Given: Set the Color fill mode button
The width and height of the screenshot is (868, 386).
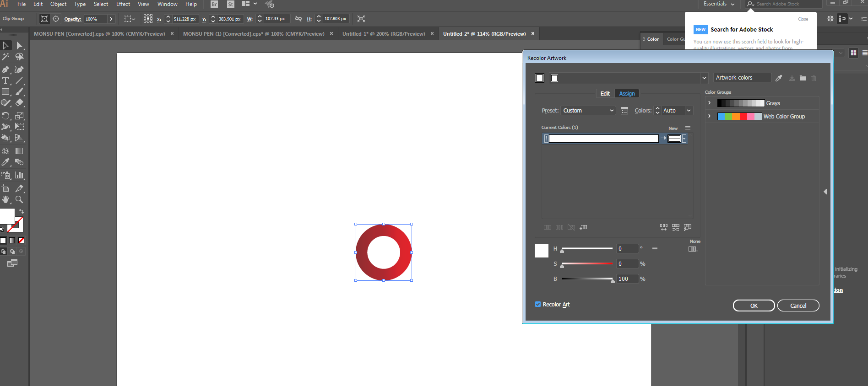Looking at the screenshot, I should (3, 240).
